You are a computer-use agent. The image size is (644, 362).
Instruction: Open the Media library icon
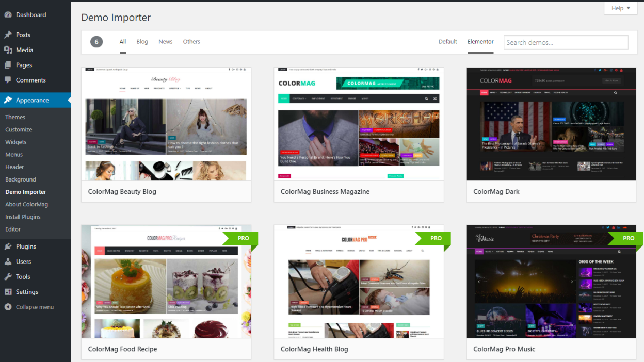pos(8,50)
